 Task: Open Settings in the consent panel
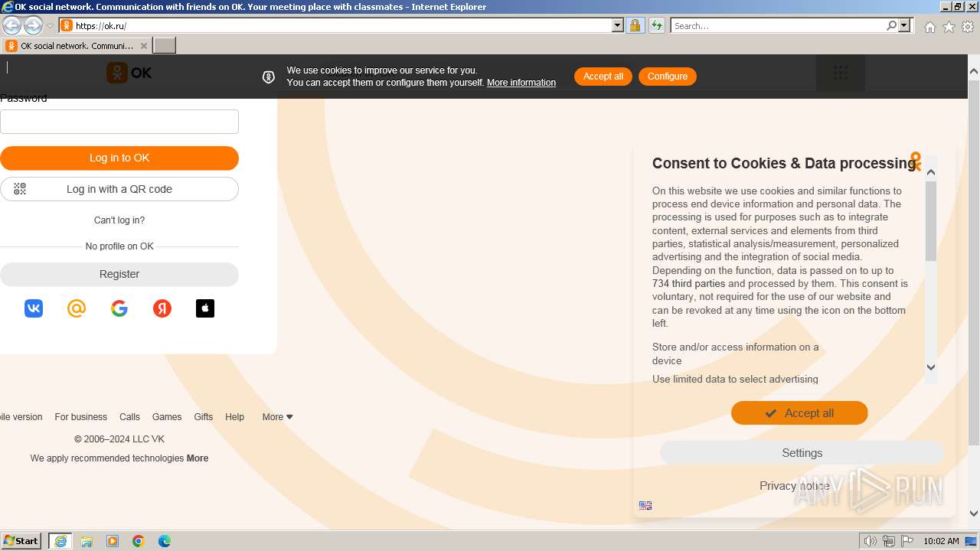[x=802, y=453]
